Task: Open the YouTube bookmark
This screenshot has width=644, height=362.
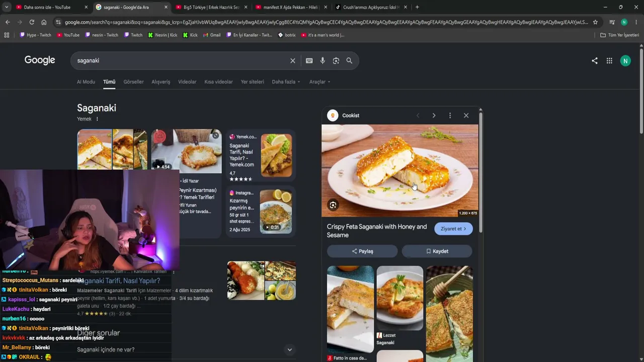Action: (x=68, y=35)
